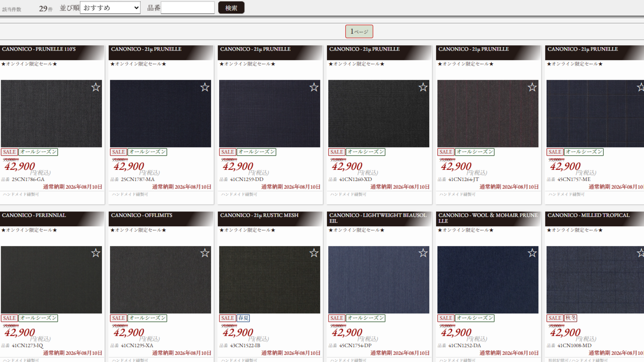This screenshot has width=644, height=362.
Task: Click CANONICO - 21μ RUSTIC MESH title
Action: 259,215
